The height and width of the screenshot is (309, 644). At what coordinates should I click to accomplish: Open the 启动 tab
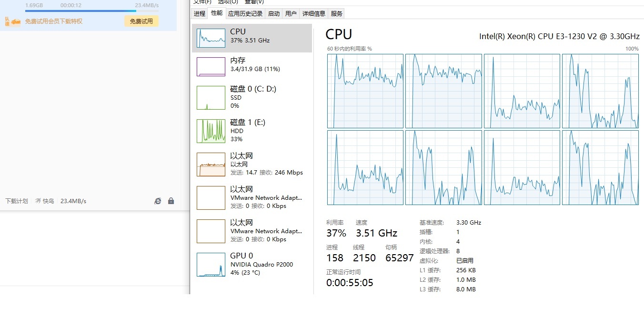(x=274, y=14)
